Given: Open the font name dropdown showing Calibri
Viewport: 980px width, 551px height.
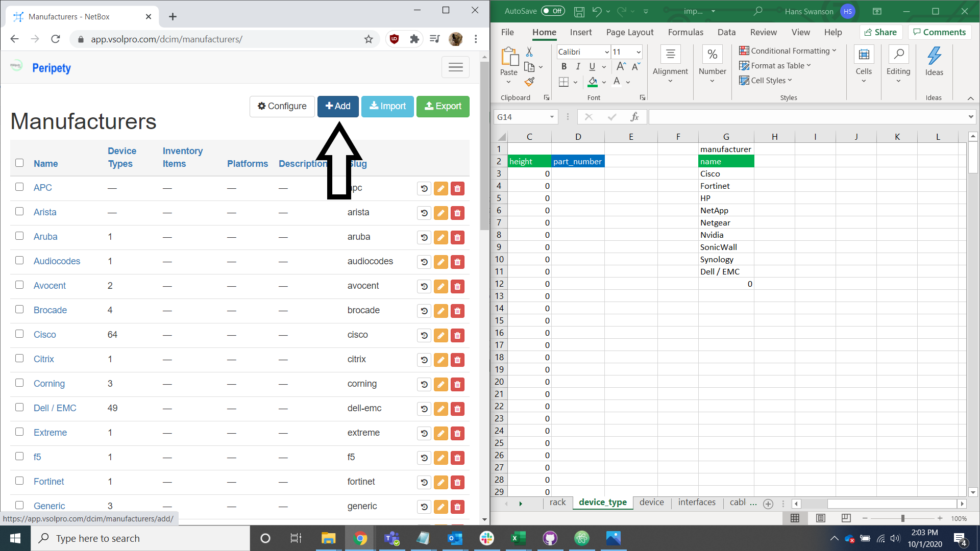Looking at the screenshot, I should 607,52.
